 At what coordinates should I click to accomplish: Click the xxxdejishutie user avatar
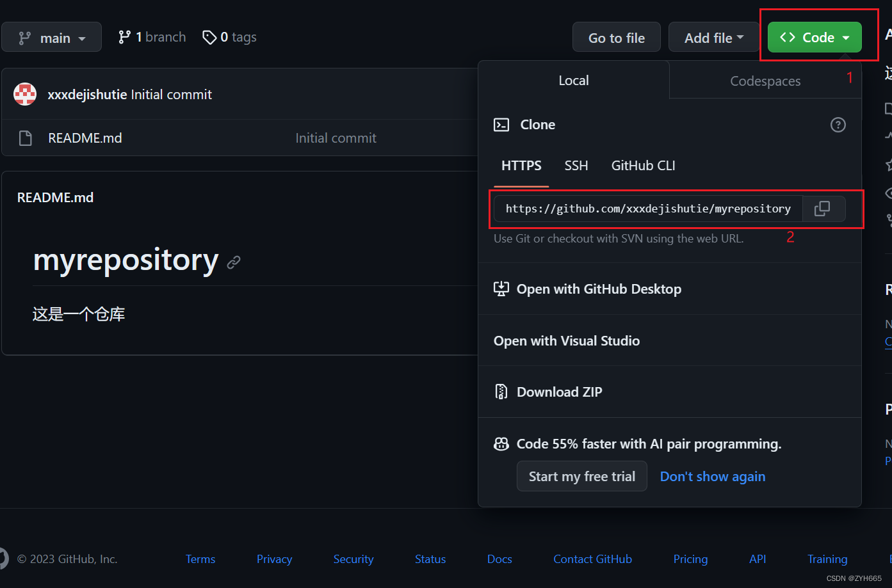coord(25,94)
